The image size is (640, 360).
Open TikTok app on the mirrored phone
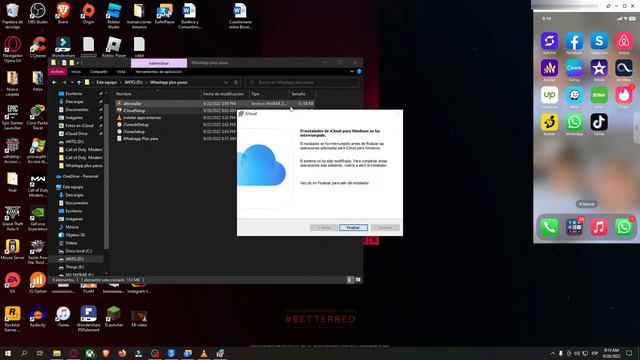599,122
